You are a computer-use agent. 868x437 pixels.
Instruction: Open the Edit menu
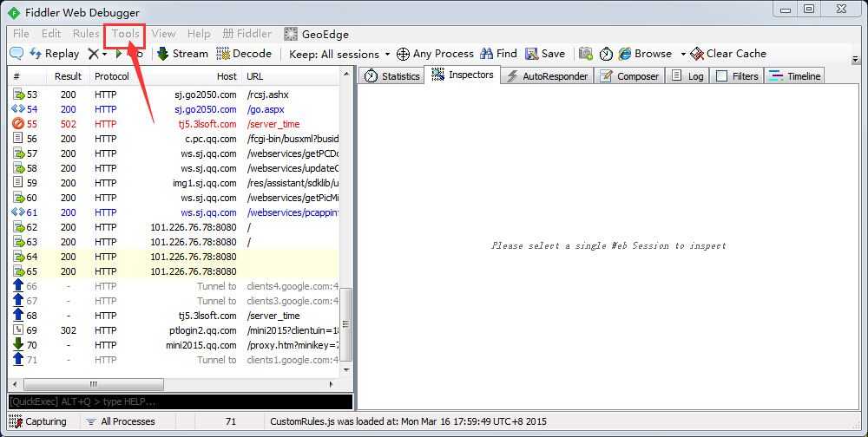(51, 34)
